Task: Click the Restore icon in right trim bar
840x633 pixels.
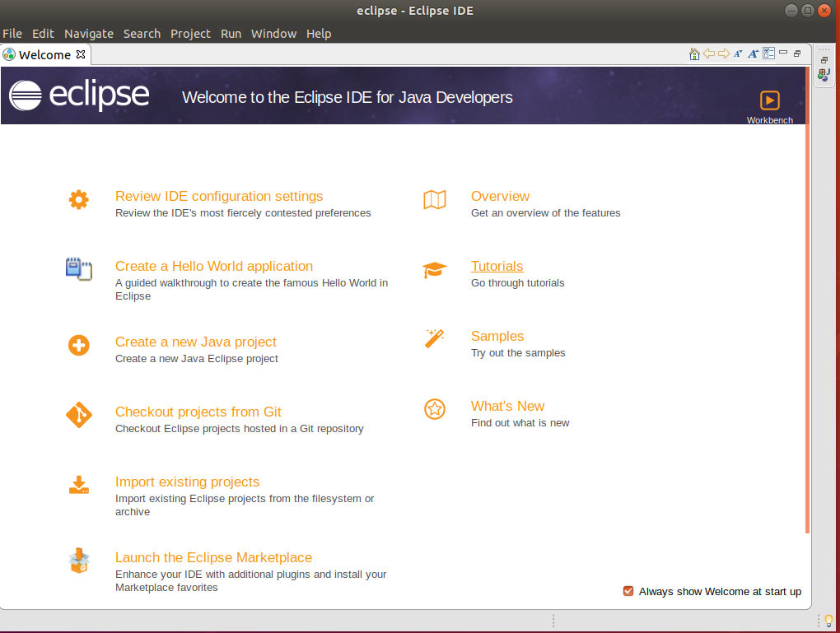Action: (x=824, y=60)
